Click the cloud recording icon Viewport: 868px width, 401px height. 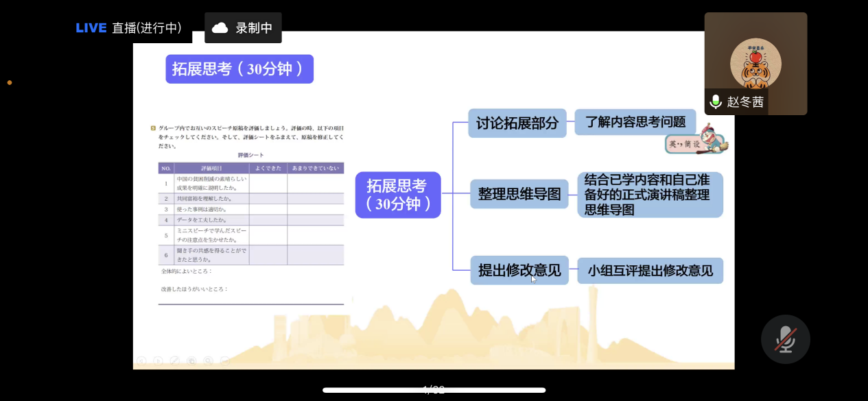coord(220,28)
